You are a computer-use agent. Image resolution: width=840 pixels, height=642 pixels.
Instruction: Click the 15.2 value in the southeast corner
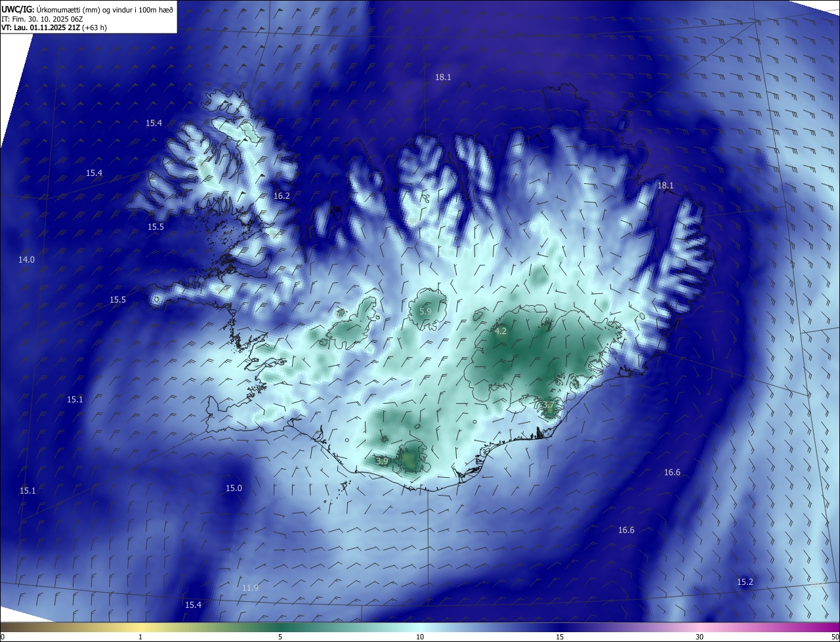745,582
